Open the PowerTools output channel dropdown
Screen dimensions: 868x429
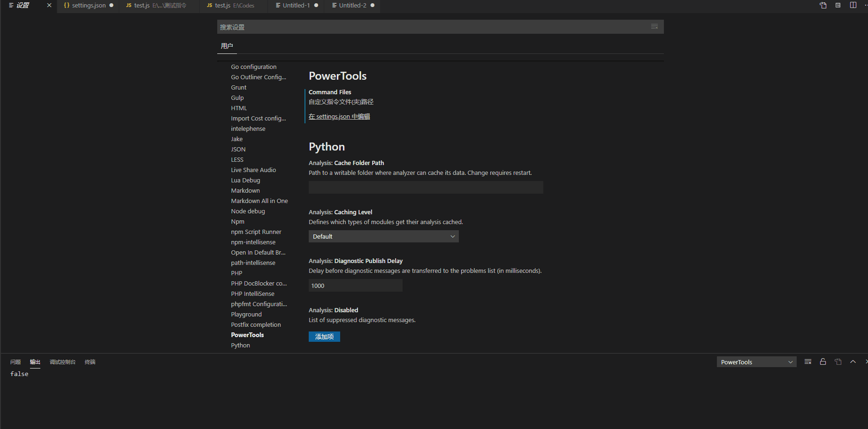pyautogui.click(x=756, y=362)
